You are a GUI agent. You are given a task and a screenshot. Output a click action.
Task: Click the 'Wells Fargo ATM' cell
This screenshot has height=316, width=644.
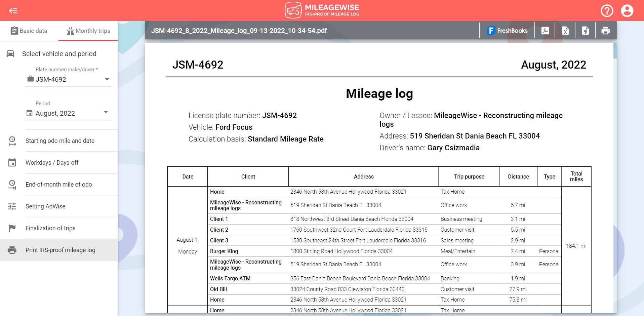(248, 278)
